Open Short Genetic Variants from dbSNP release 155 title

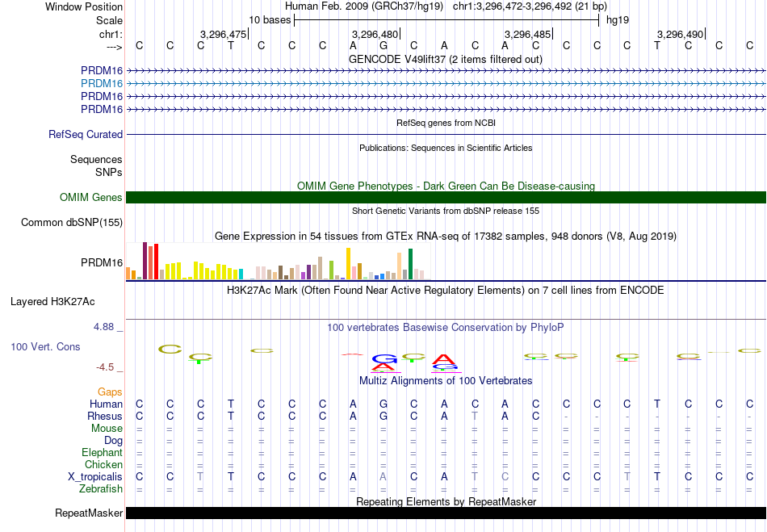pos(446,211)
